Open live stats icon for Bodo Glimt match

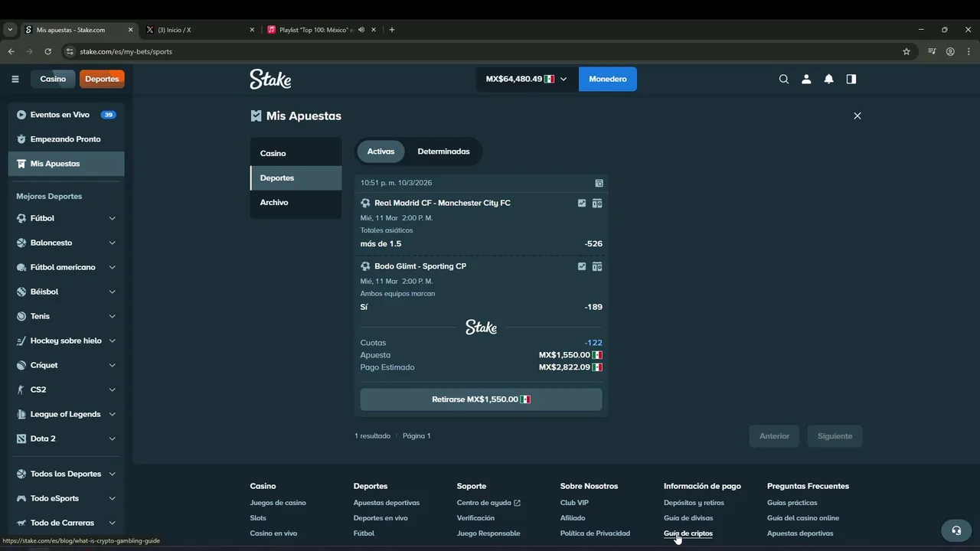[582, 266]
